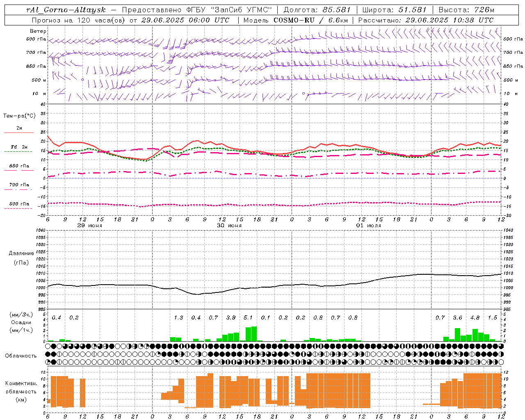Viewport: 525px width, 420px height.
Task: Click the Осадки precipitation label
Action: coord(21,322)
